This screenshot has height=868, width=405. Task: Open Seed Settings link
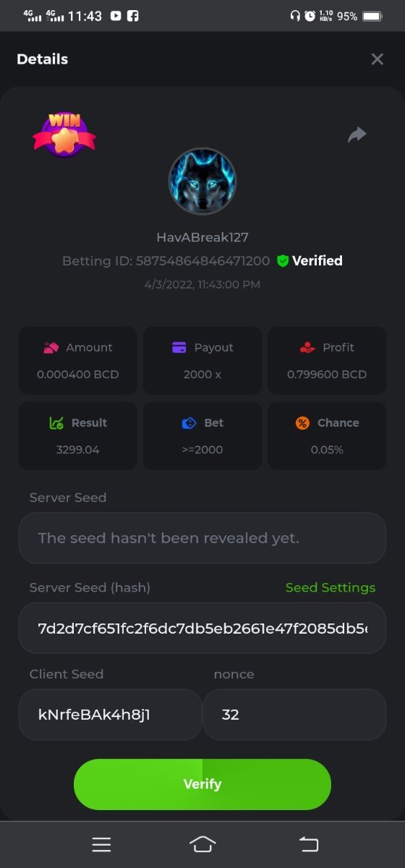point(331,587)
